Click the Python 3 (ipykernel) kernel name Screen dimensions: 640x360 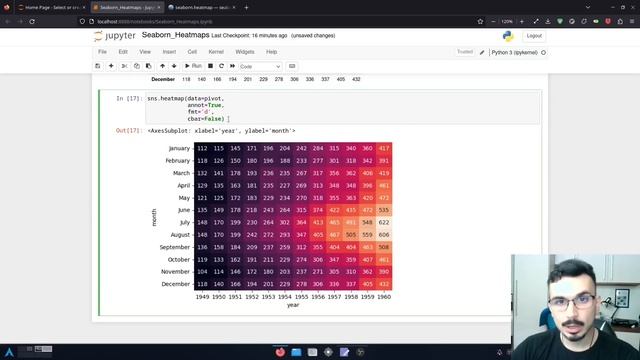(514, 52)
